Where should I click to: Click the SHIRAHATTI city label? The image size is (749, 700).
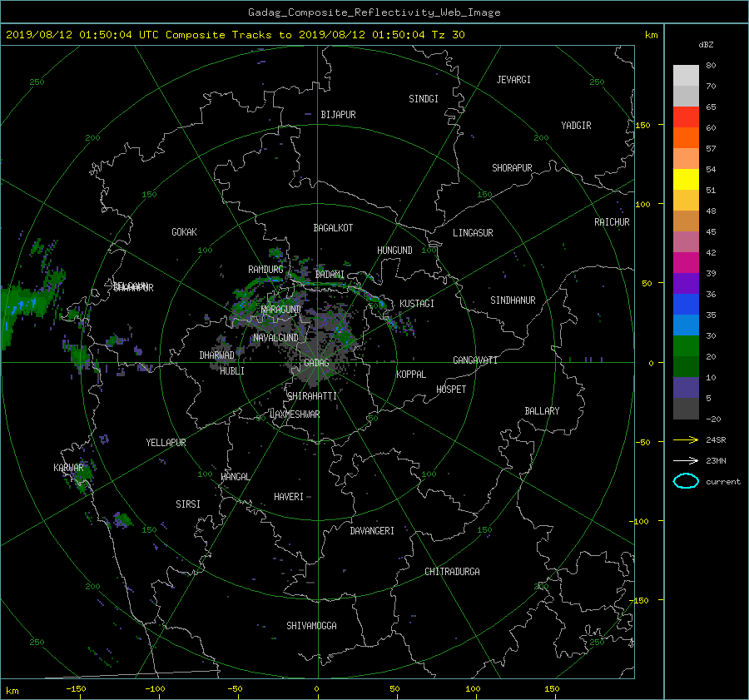[312, 396]
